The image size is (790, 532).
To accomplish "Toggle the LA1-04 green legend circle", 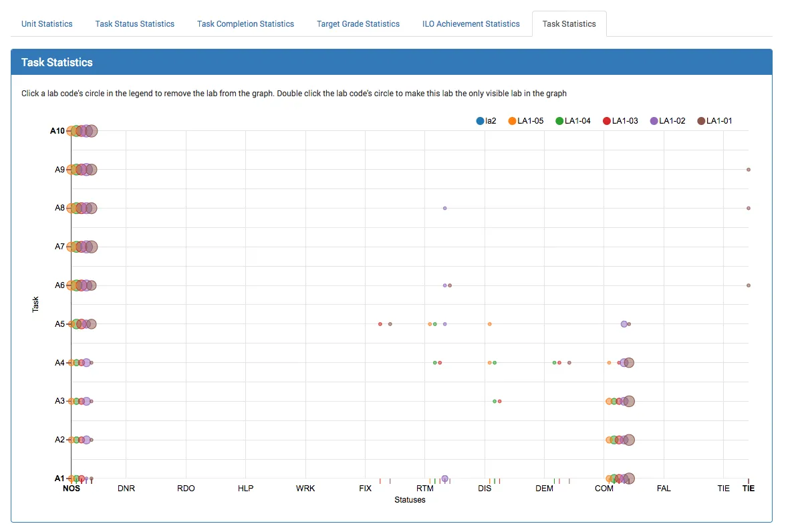I will 559,121.
